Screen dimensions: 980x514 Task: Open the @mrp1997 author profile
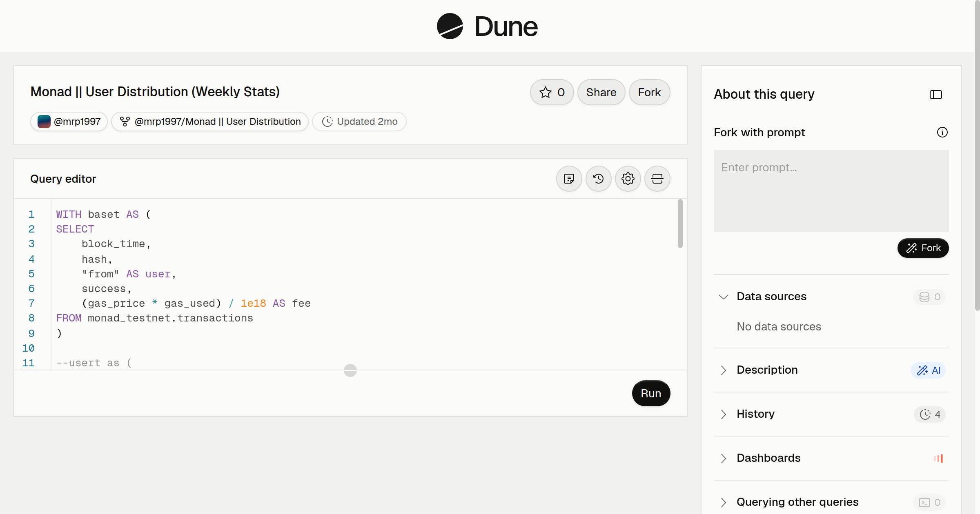pyautogui.click(x=69, y=122)
